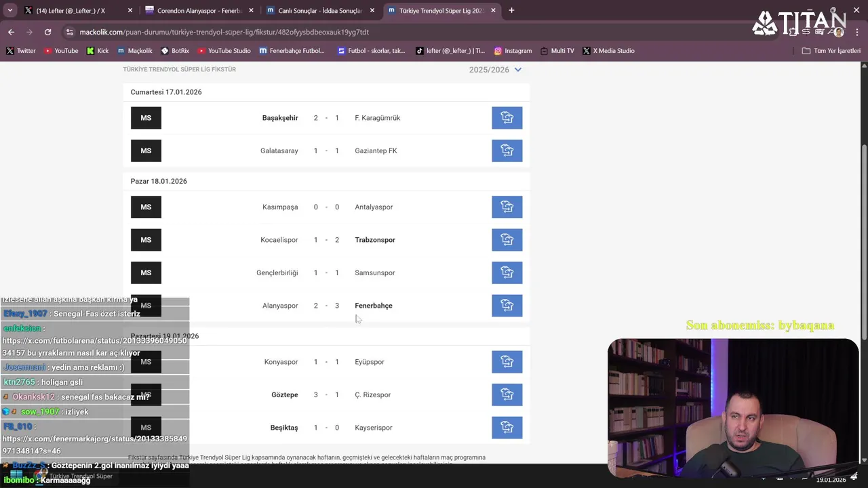Click the Göztepe team name
The image size is (868, 488).
click(285, 394)
